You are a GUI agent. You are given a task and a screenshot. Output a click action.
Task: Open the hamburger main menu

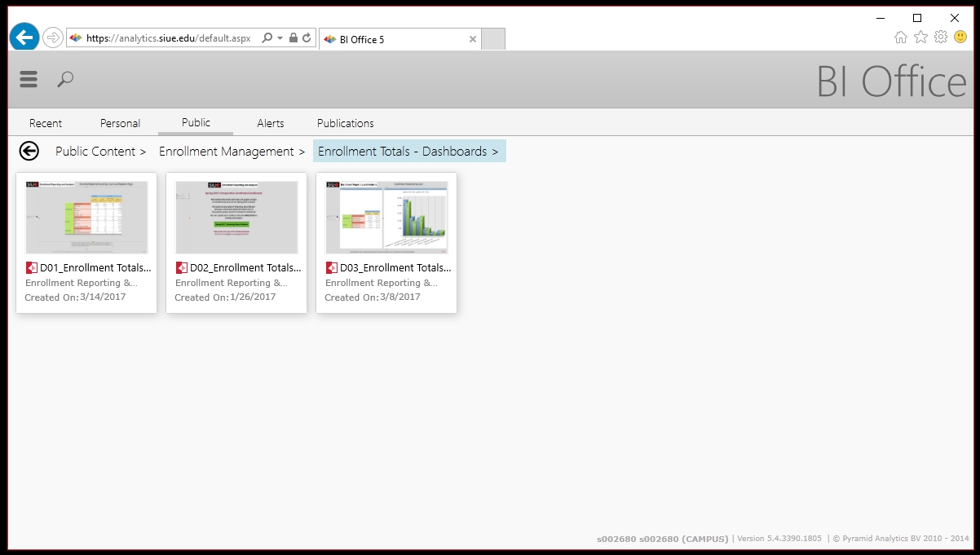[x=29, y=79]
